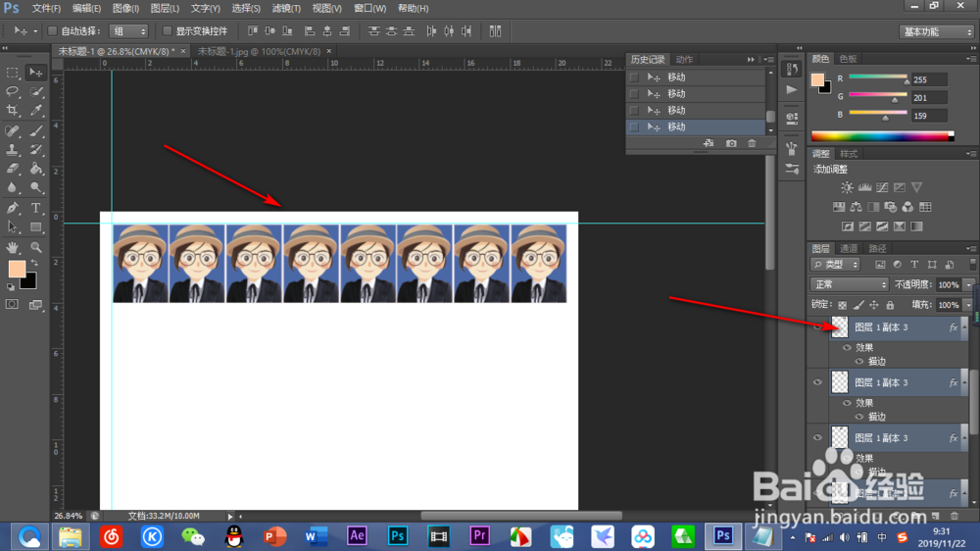Open the 组 auto-select dropdown
This screenshot has height=551, width=980.
point(128,30)
